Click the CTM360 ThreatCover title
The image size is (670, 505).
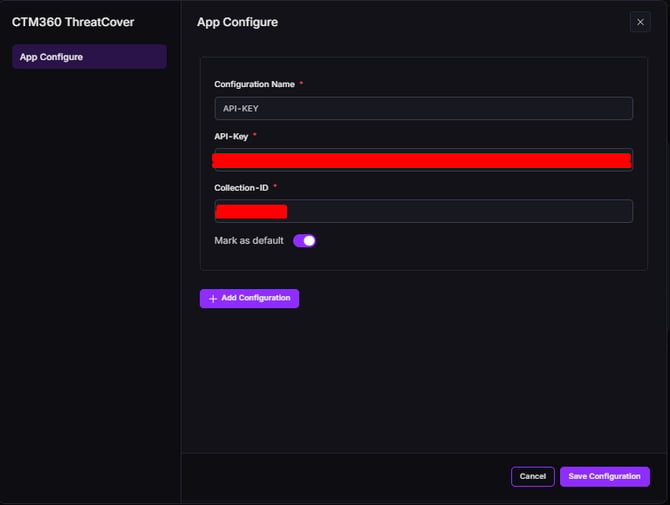[73, 22]
